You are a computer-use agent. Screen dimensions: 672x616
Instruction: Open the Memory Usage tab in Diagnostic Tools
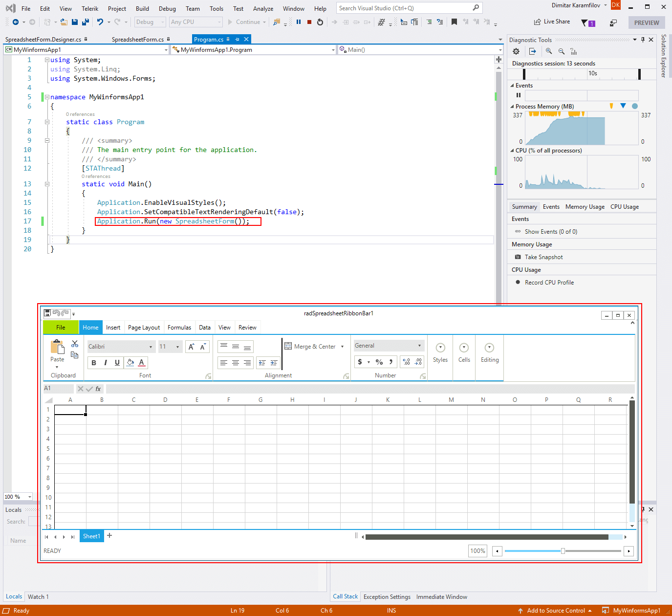585,207
